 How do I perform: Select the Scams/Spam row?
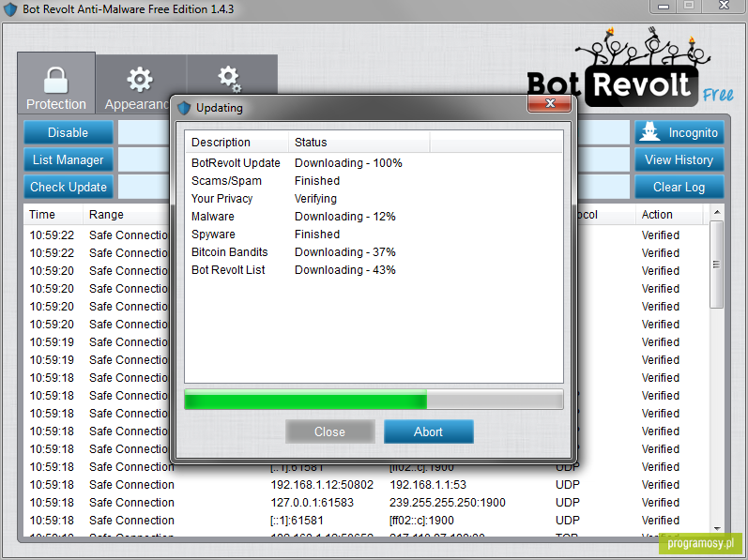click(374, 181)
